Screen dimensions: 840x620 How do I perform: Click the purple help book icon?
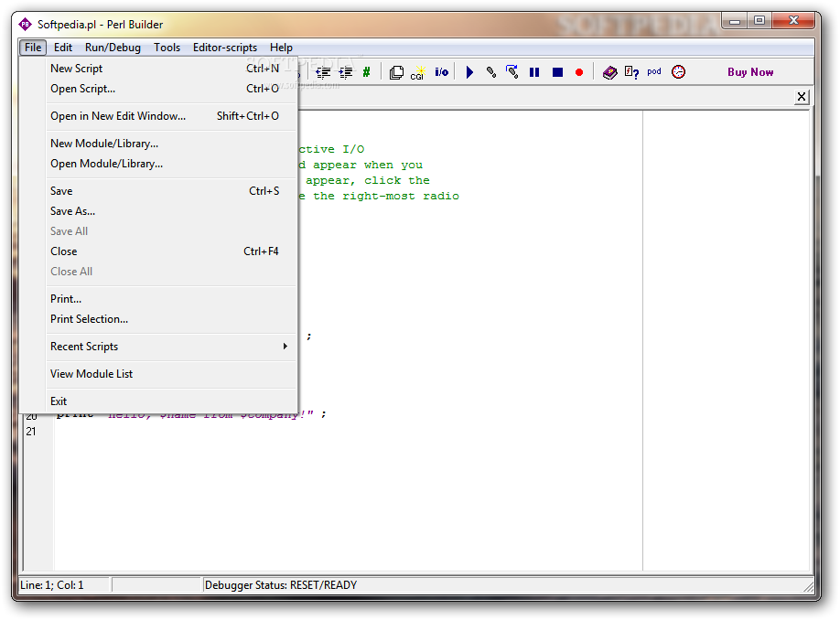609,72
